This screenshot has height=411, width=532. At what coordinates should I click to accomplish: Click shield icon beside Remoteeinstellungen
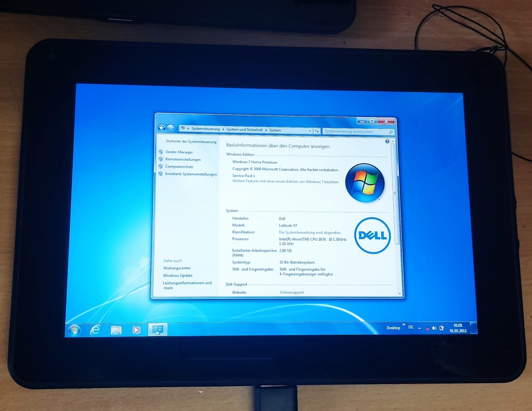(x=161, y=159)
